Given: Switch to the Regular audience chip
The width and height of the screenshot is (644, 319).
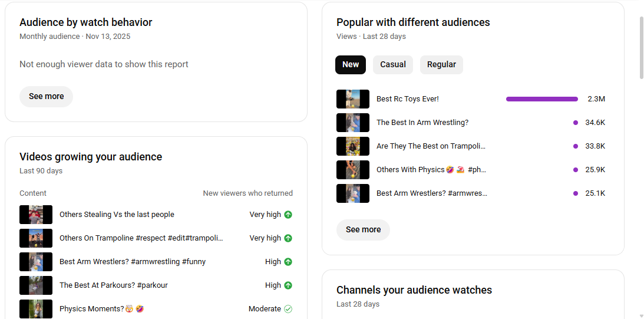Looking at the screenshot, I should (441, 65).
